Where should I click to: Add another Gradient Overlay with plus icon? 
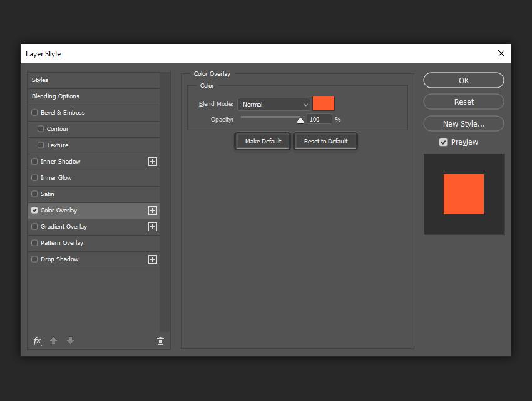pos(153,227)
